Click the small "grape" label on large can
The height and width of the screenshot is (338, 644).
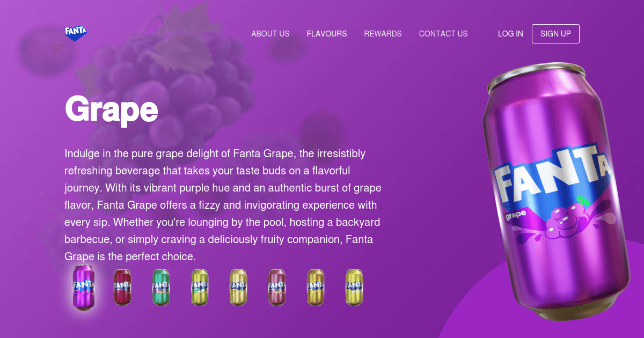517,215
